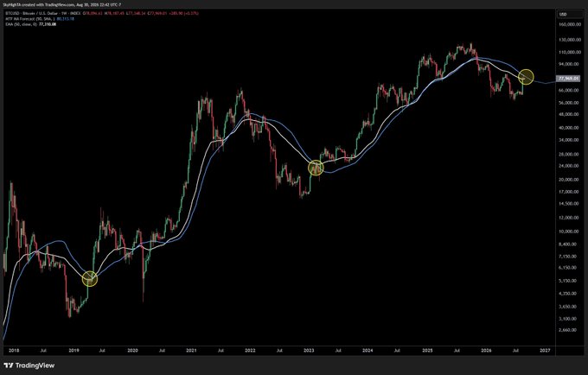Image resolution: width=588 pixels, height=375 pixels.
Task: Click the 8,400.00 price axis label
Action: pos(569,245)
